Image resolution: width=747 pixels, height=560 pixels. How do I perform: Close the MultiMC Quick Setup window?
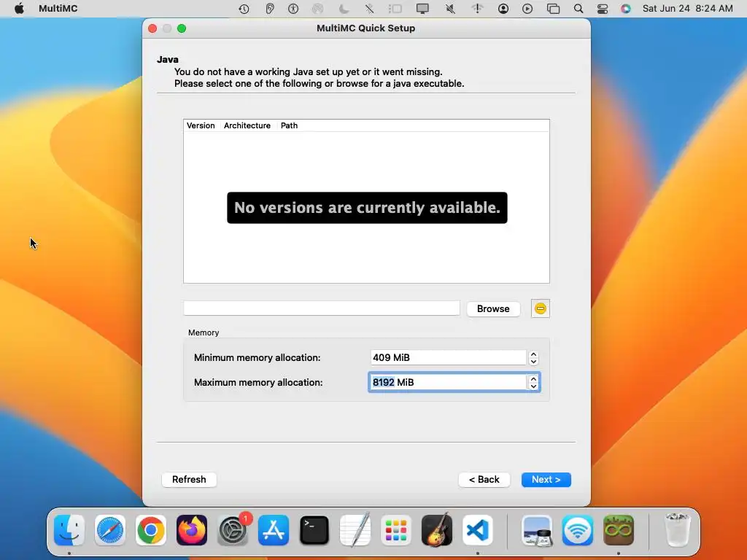pos(152,28)
